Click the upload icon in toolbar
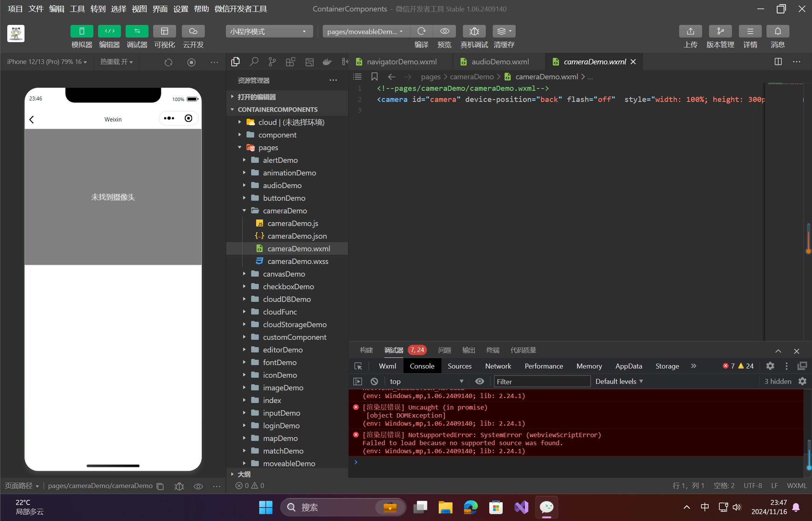 (x=690, y=31)
